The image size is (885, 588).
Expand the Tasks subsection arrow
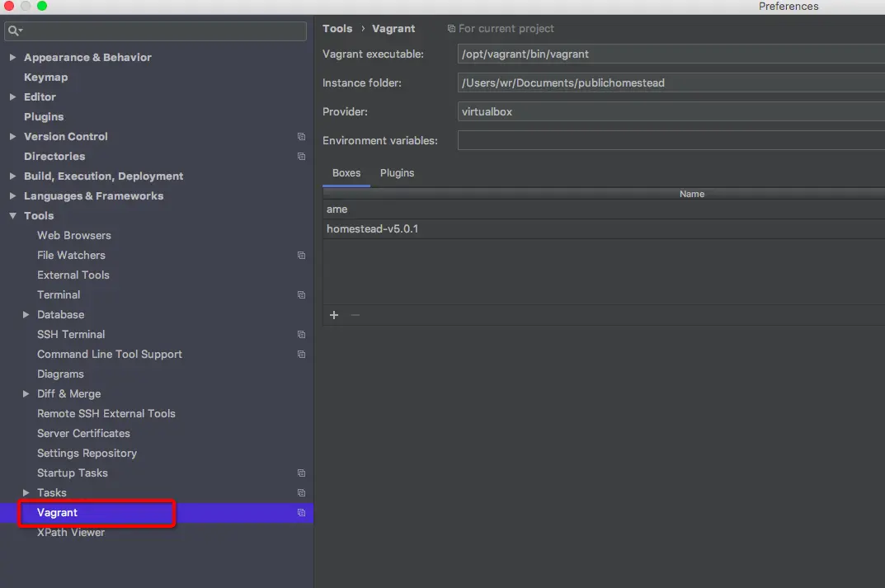point(26,492)
